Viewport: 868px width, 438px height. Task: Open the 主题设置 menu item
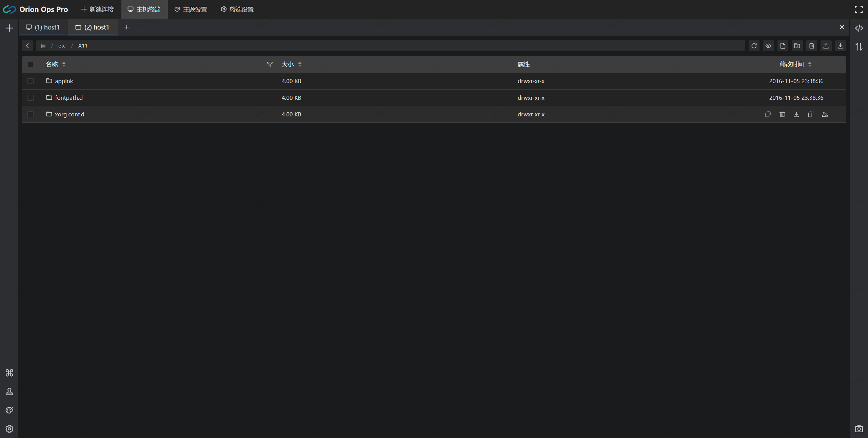pos(191,9)
